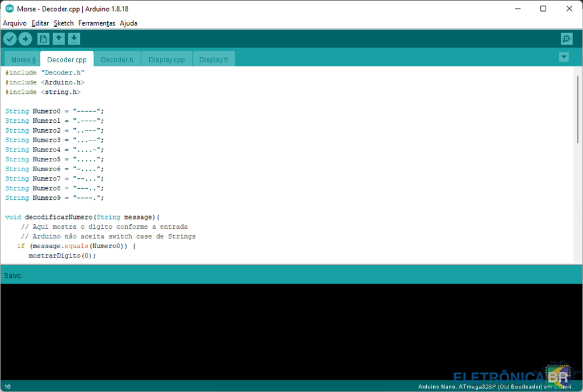Switch to the Morse tab
The image size is (583, 392).
tap(23, 59)
